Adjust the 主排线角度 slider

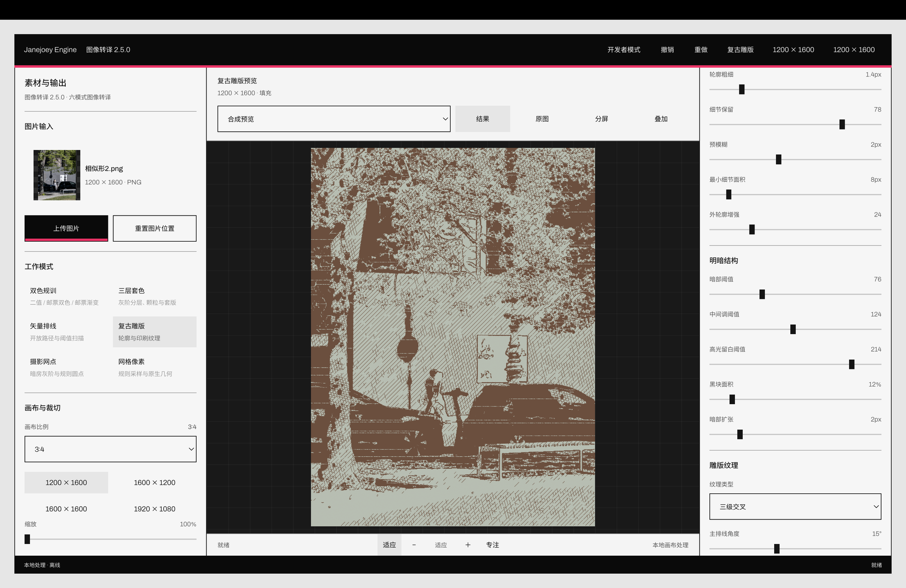pyautogui.click(x=795, y=549)
